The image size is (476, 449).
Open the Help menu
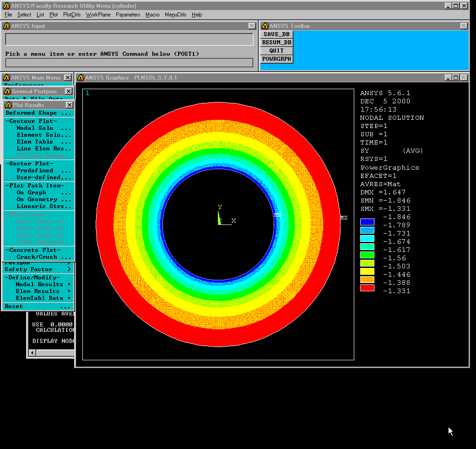(x=197, y=15)
